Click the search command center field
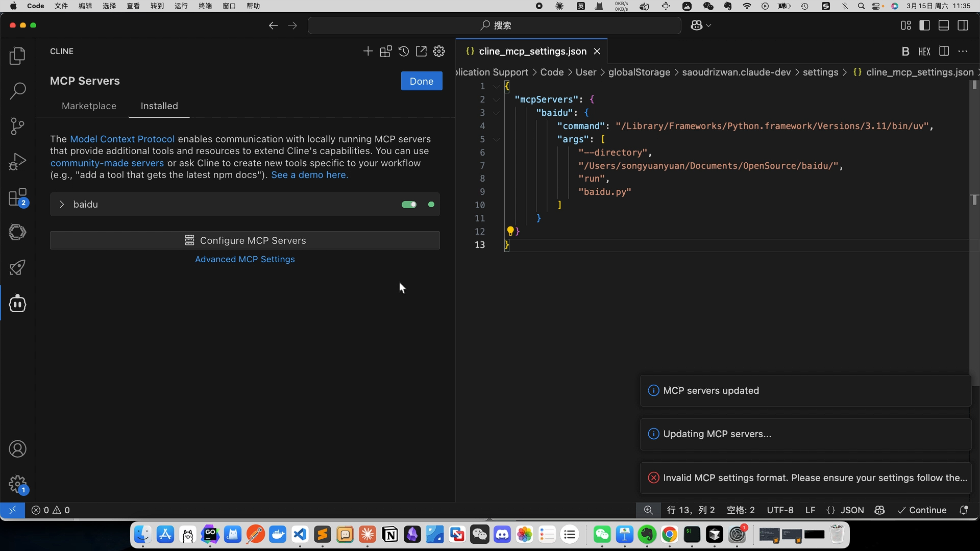This screenshot has height=551, width=980. click(x=495, y=26)
